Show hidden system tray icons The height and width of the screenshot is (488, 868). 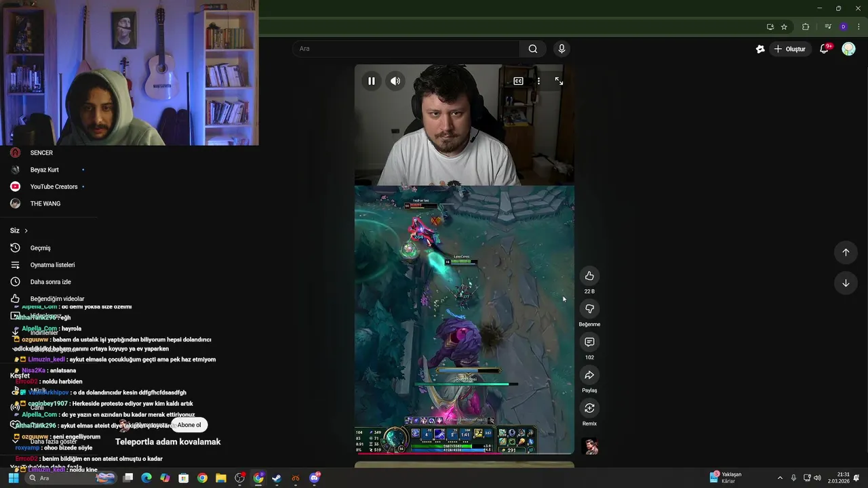[780, 478]
